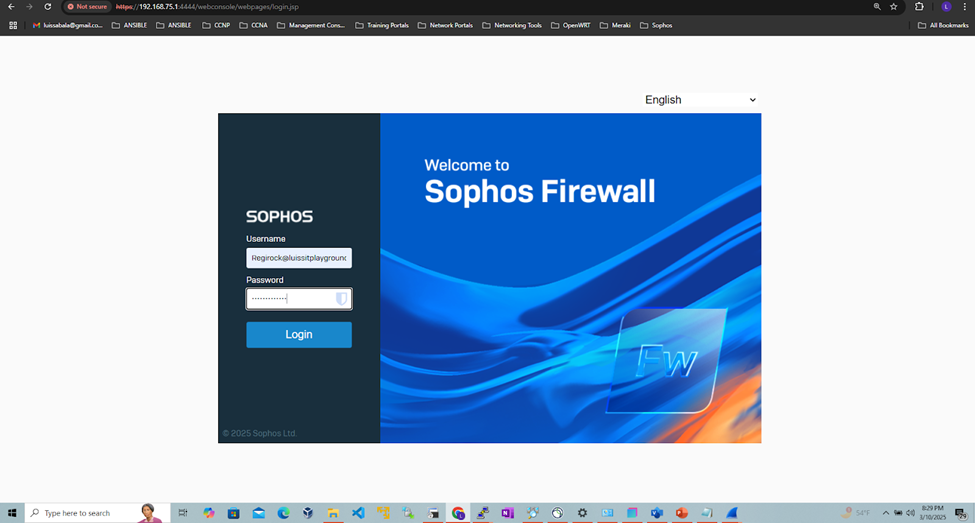Expand the OpenWRT bookmarks folder
The width and height of the screenshot is (975, 523).
click(x=571, y=25)
